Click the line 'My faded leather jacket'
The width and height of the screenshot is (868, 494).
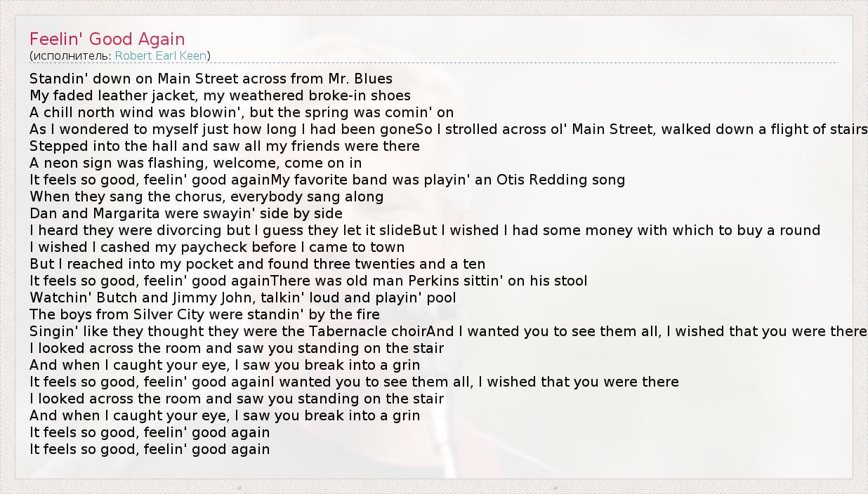(x=220, y=95)
